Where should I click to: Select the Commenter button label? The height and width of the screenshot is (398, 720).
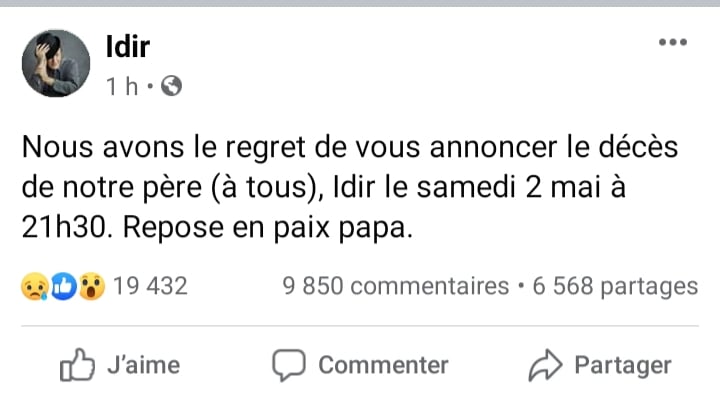point(383,365)
